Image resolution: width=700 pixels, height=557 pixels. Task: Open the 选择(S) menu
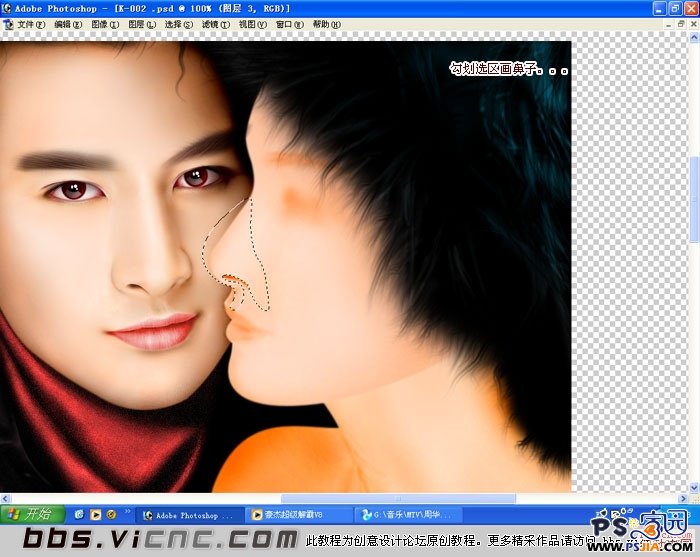(x=179, y=25)
